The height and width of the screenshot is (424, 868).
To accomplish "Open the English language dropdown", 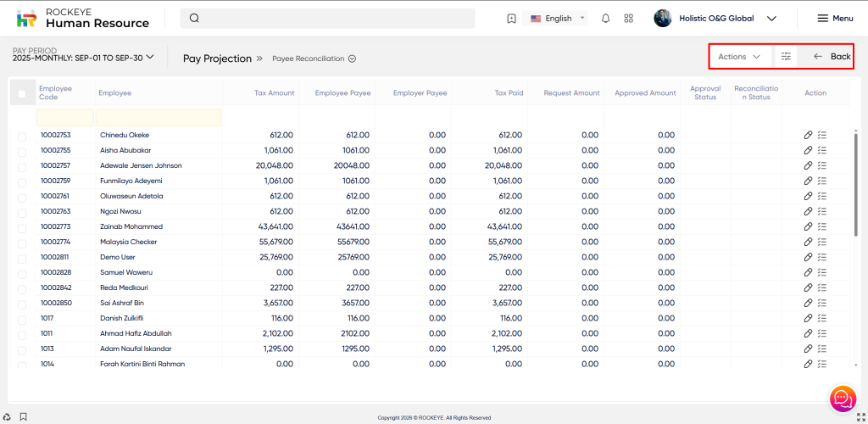I will 557,19.
